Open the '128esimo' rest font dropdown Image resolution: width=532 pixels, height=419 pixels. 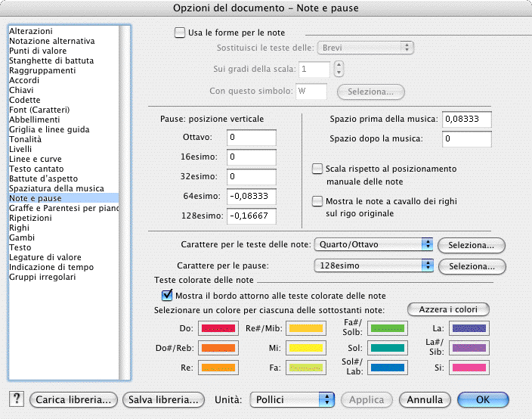click(x=373, y=266)
